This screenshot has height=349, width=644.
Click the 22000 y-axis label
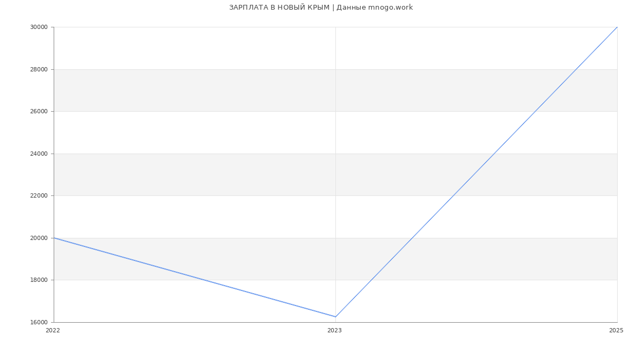39,196
